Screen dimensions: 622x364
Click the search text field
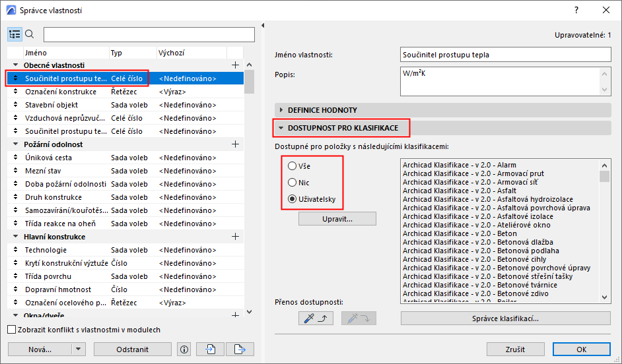(149, 34)
